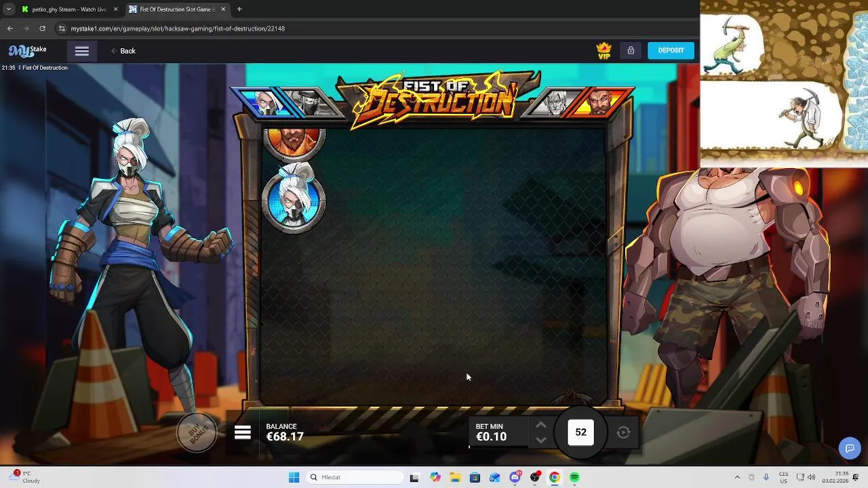Decrease the bet with the down arrow

click(x=540, y=440)
